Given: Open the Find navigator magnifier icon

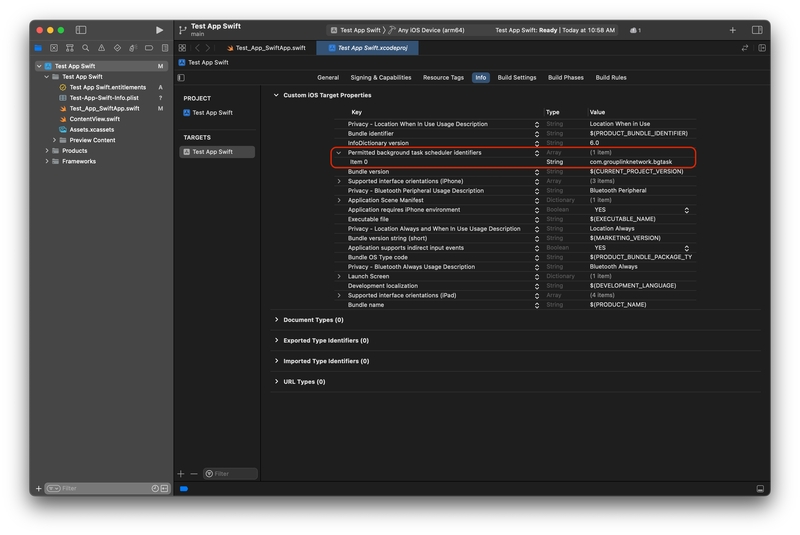Looking at the screenshot, I should [x=86, y=48].
